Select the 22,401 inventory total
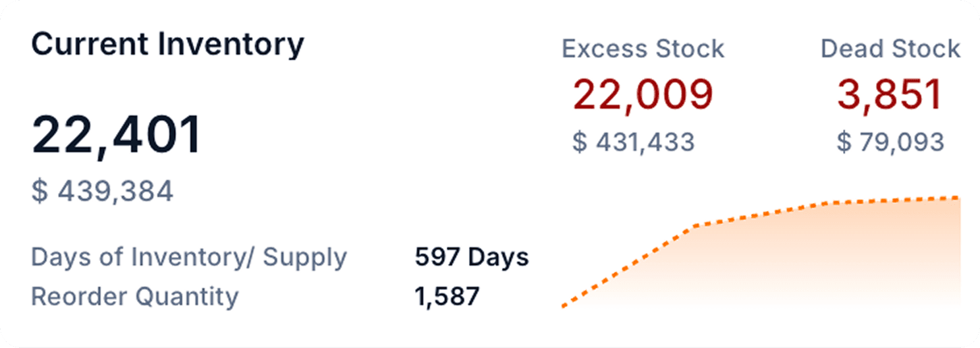This screenshot has width=980, height=348. 117,135
